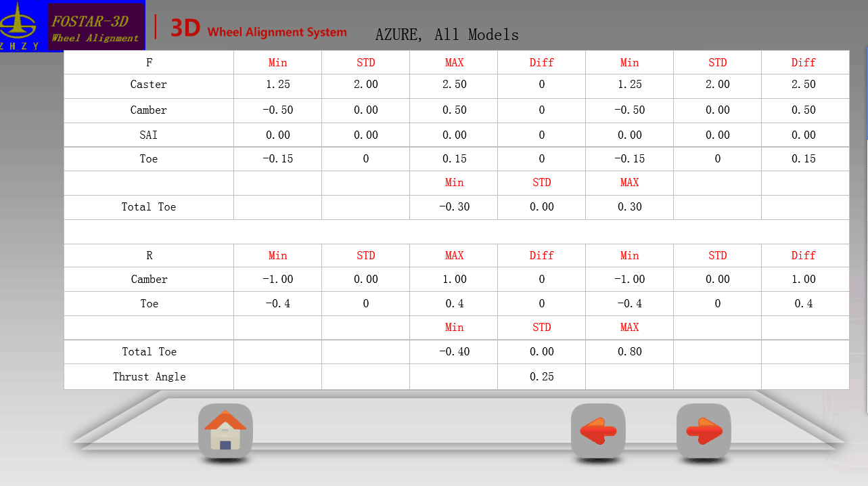The width and height of the screenshot is (868, 486).
Task: Click the front Total Toe row label
Action: click(x=149, y=206)
